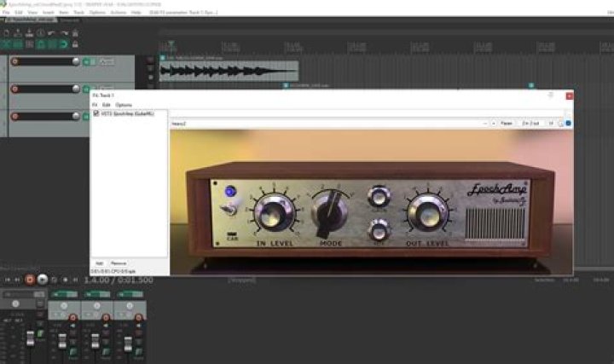Open the File menu in REAPER
The width and height of the screenshot is (614, 364).
[6, 13]
